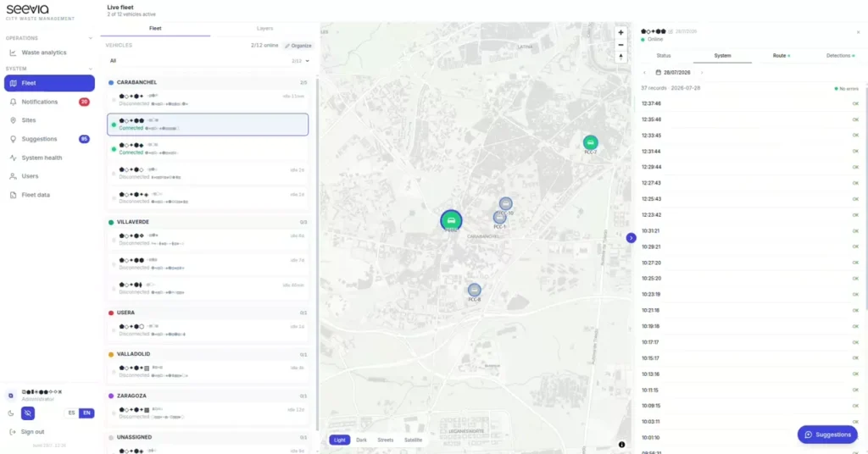This screenshot has width=868, height=454.
Task: Open Users person icon
Action: tap(14, 176)
